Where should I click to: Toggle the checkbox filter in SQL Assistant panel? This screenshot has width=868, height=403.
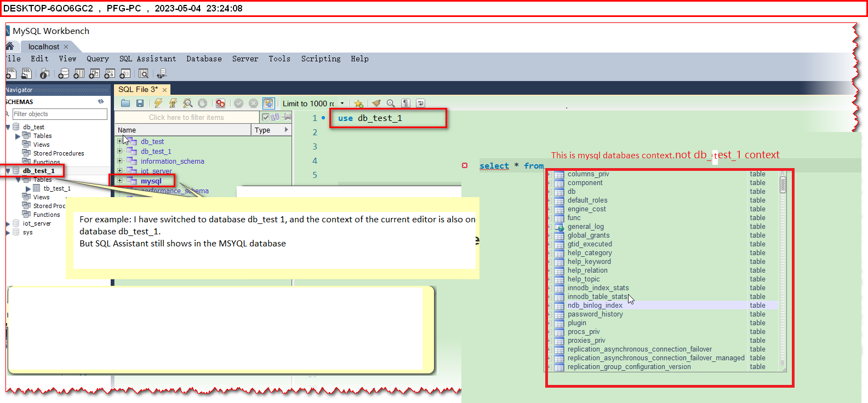266,117
